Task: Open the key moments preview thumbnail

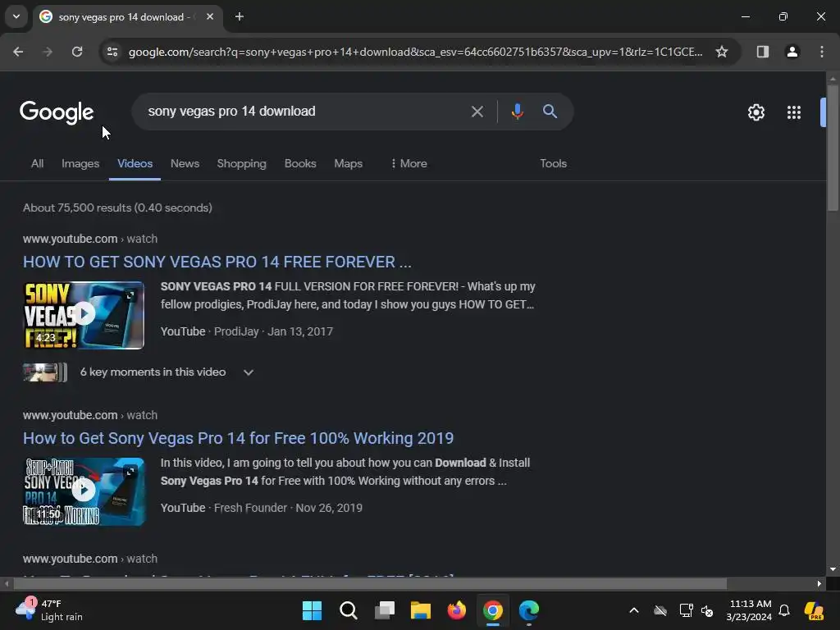Action: tap(45, 372)
